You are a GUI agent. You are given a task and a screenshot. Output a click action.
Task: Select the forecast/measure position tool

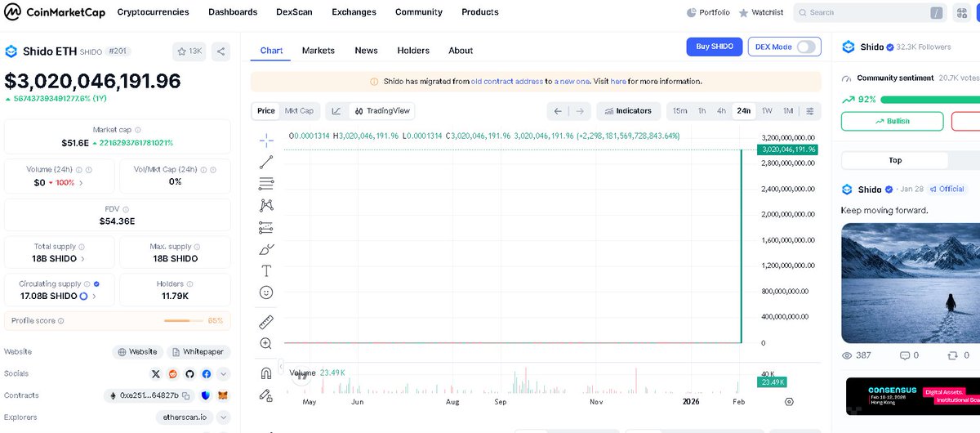[266, 227]
